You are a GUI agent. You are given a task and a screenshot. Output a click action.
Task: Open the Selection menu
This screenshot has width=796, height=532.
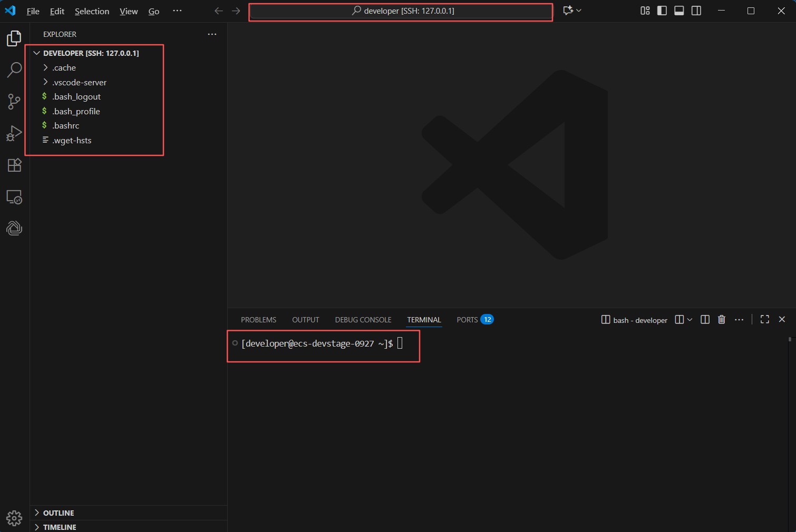pyautogui.click(x=92, y=11)
